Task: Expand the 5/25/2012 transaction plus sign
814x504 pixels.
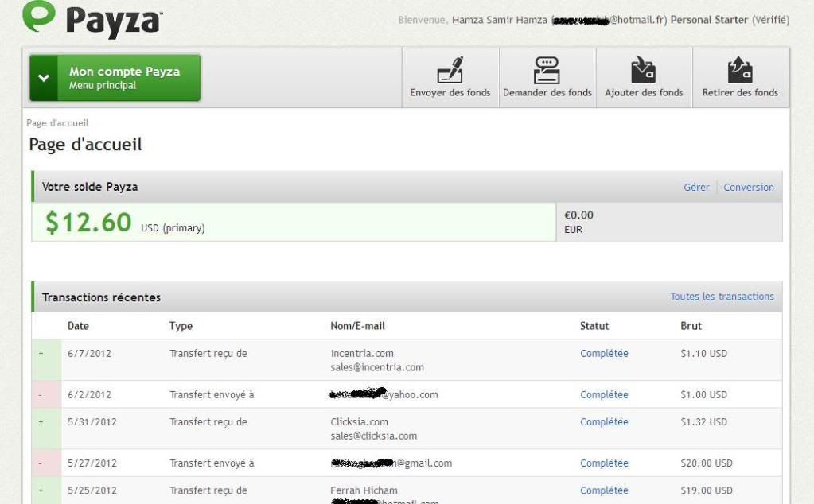Action: coord(41,490)
